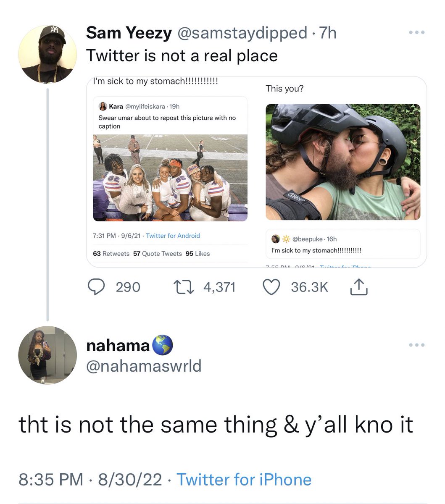
Task: Click the 63 Retweets count
Action: tap(111, 254)
